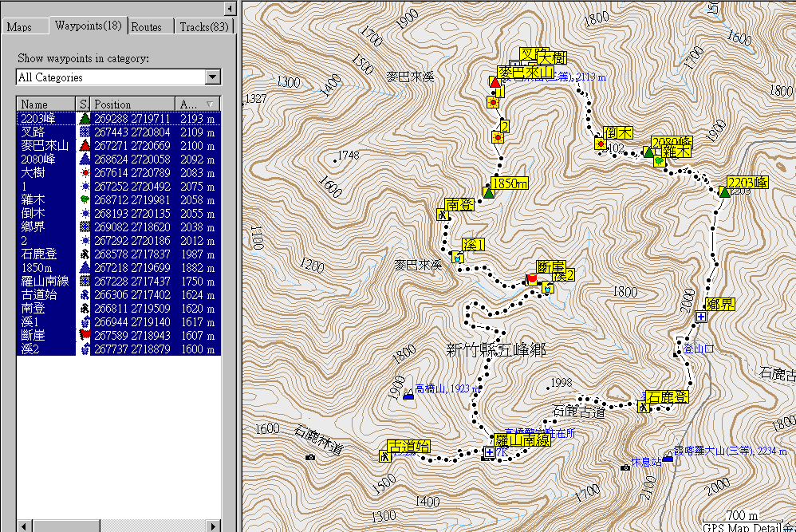
Task: Select waypoint row 溪2 in list
Action: [x=119, y=349]
